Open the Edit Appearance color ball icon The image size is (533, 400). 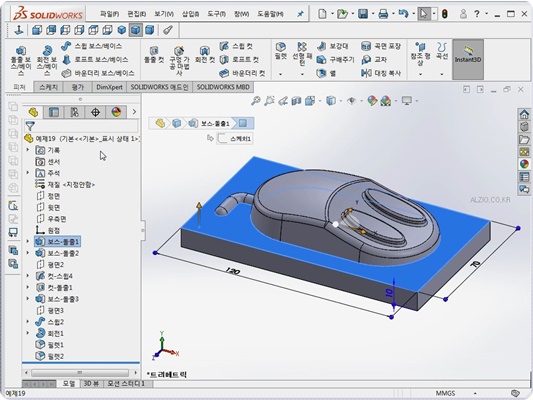(372, 101)
